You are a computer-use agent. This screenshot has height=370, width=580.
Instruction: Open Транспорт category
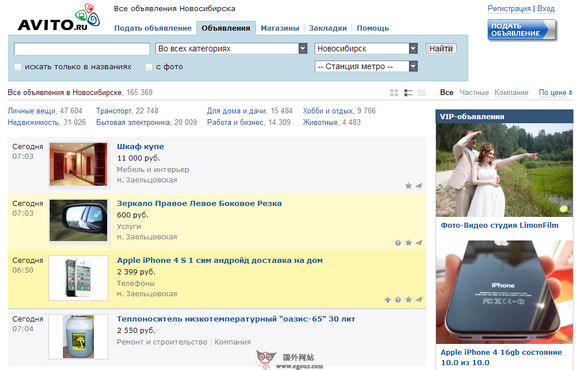click(x=114, y=111)
